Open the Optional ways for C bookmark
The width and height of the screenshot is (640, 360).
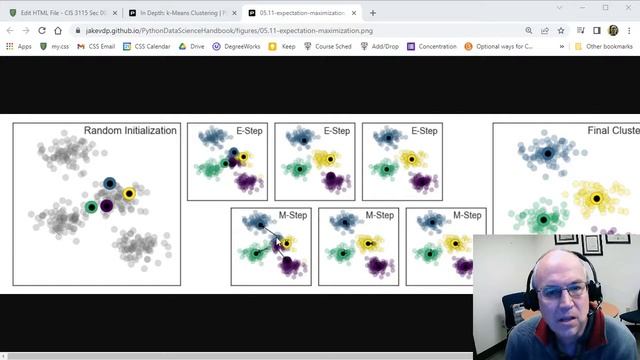[x=499, y=47]
